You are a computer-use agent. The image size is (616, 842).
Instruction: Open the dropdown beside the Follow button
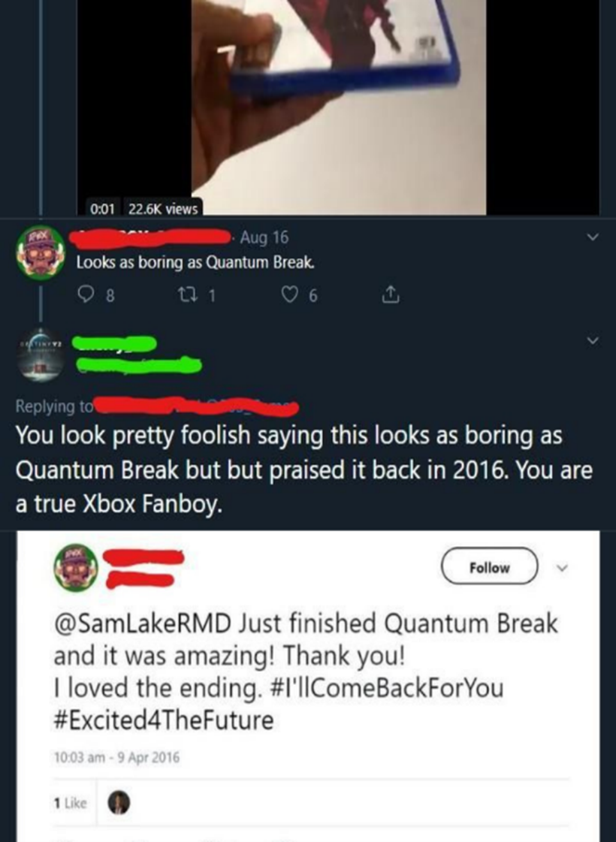561,568
